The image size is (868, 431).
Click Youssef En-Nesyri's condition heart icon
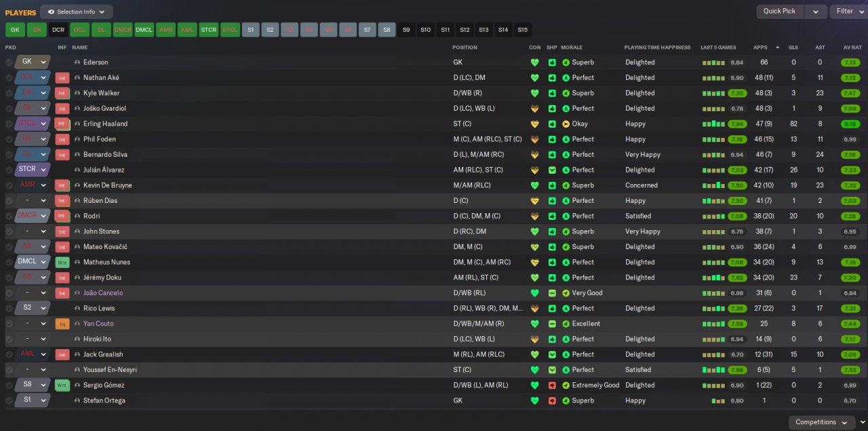point(534,370)
